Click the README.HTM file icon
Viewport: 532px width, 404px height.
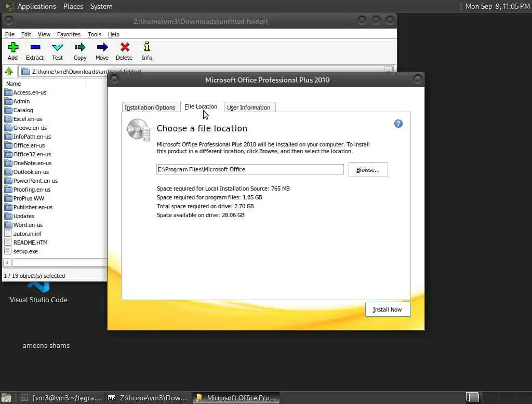click(x=8, y=242)
